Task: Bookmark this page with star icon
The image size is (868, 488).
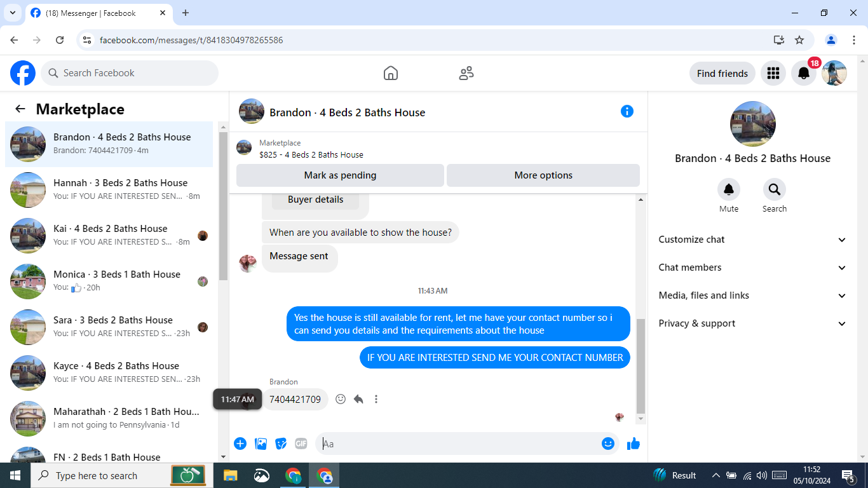Action: pyautogui.click(x=799, y=40)
